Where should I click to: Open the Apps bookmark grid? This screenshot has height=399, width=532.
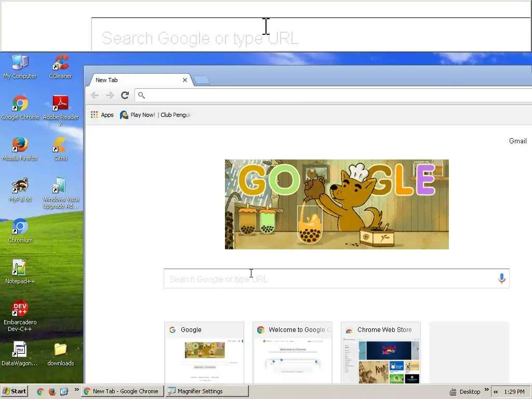pyautogui.click(x=102, y=115)
